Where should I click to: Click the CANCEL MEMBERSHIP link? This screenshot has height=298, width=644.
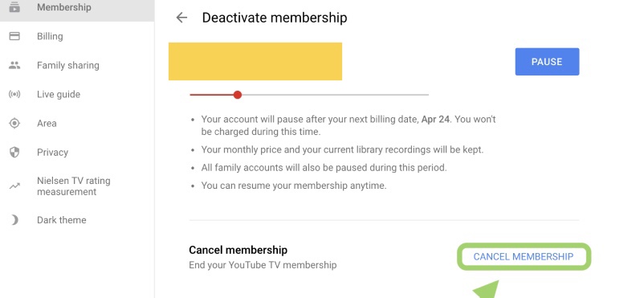pos(524,256)
